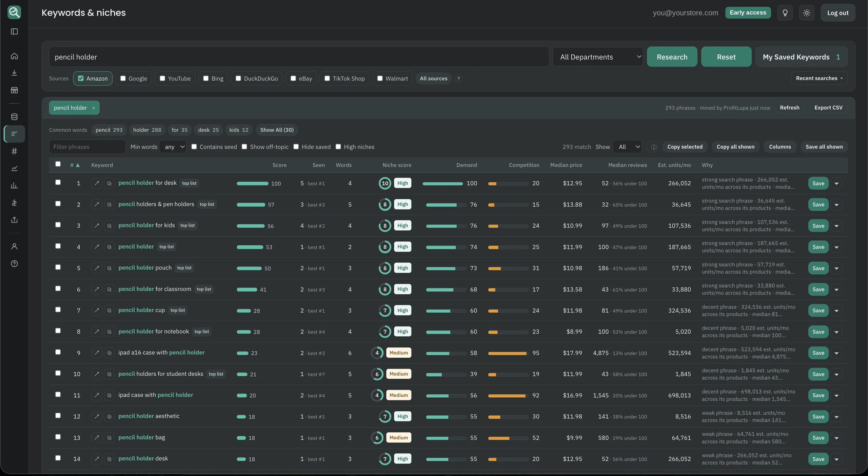Select row checkbox for pencil holder for kids
Viewport: 868px width, 476px height.
pos(58,225)
